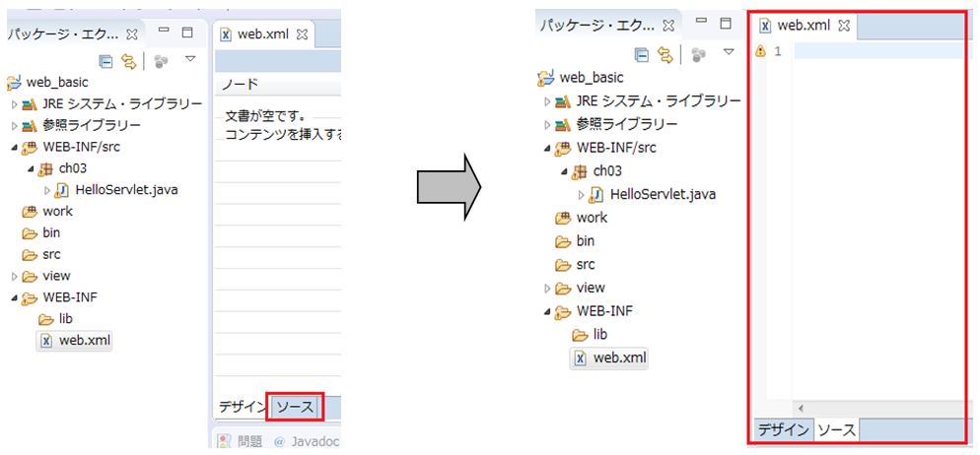Click web.xml file in left-hand tree
The image size is (980, 455).
tap(84, 341)
